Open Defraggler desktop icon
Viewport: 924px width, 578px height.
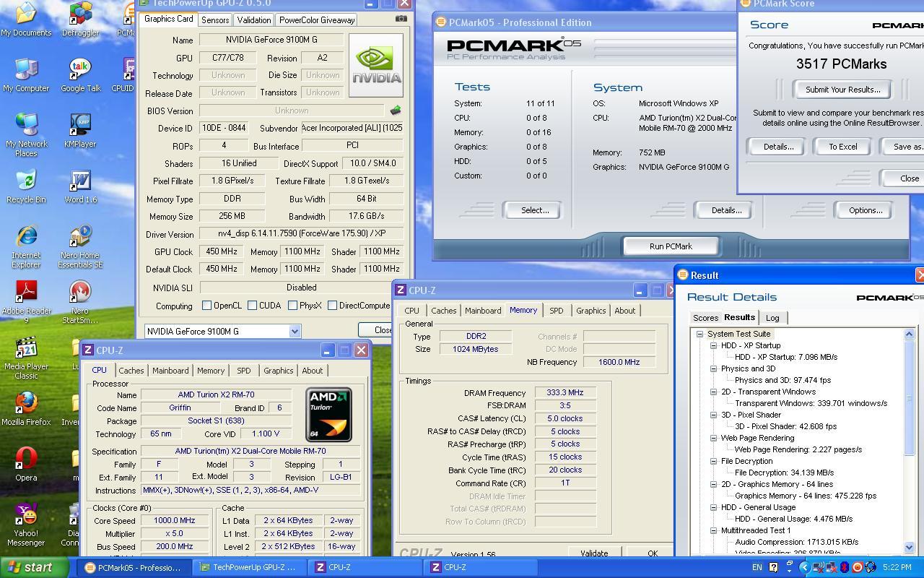81,20
